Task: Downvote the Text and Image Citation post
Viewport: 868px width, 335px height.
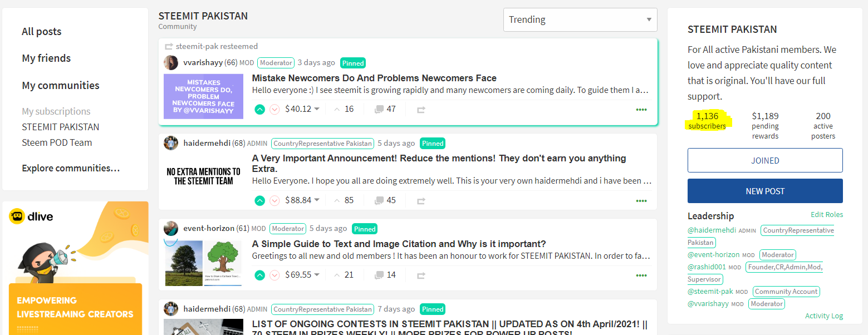Action: tap(274, 275)
